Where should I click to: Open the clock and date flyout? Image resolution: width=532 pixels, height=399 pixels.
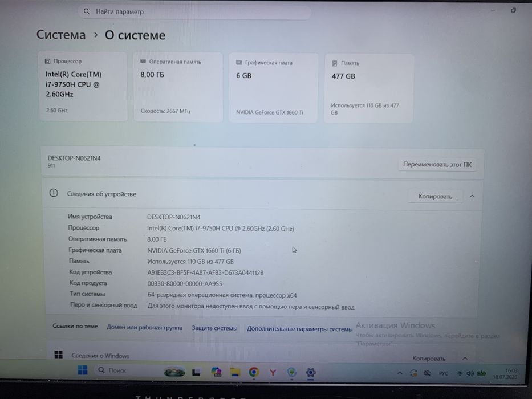click(x=506, y=374)
